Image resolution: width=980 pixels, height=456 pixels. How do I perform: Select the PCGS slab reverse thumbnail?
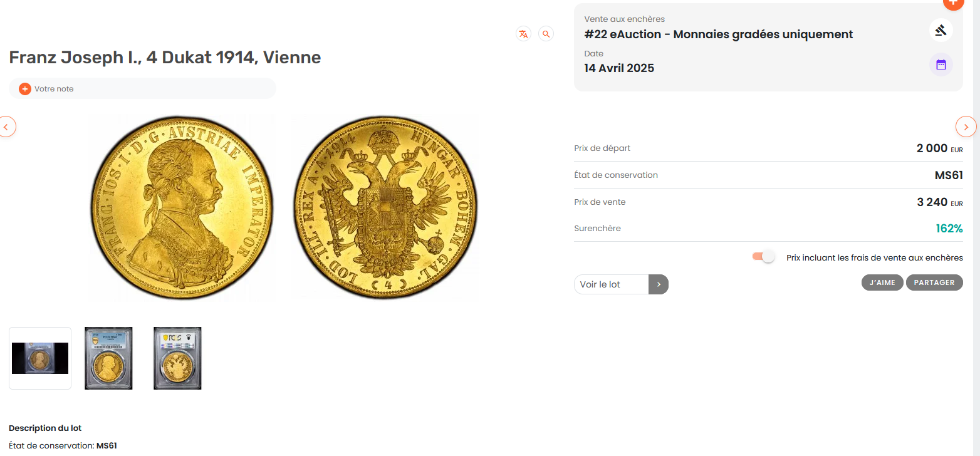tap(177, 358)
